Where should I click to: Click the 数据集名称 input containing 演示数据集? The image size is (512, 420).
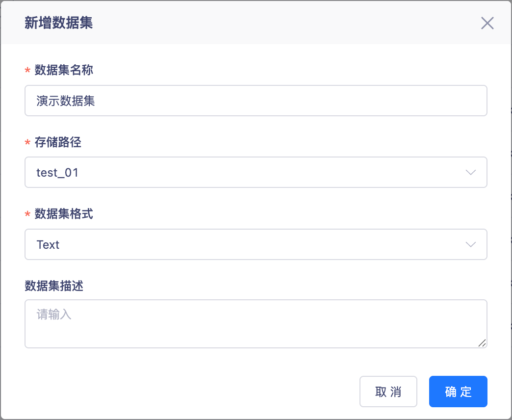pyautogui.click(x=255, y=101)
